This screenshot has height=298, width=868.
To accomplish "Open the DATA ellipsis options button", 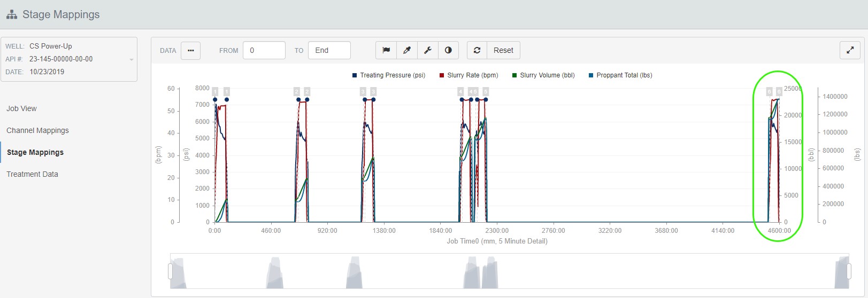I will click(x=190, y=50).
